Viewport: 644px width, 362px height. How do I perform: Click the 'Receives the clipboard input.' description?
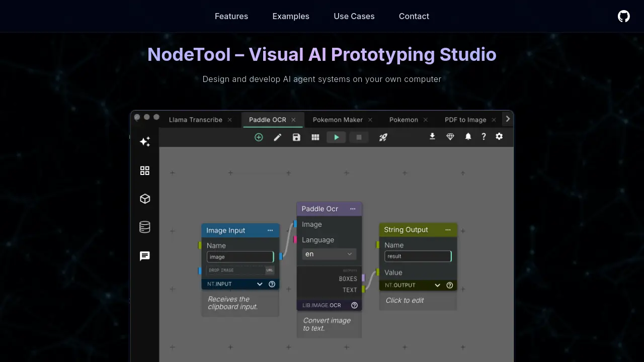click(x=233, y=303)
